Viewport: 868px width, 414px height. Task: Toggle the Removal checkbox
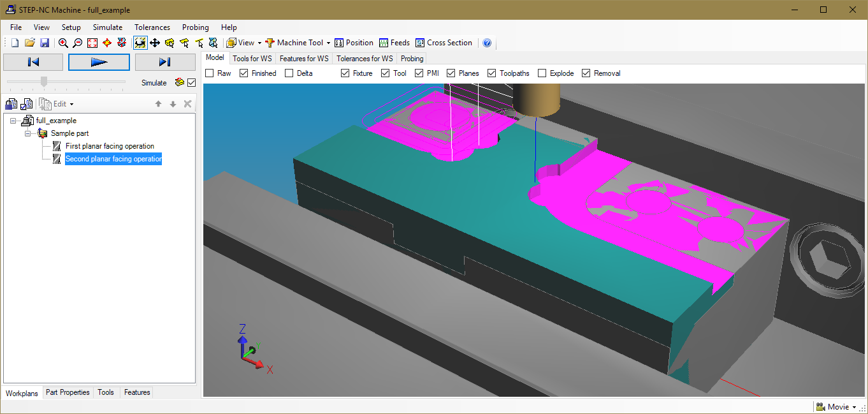(586, 73)
